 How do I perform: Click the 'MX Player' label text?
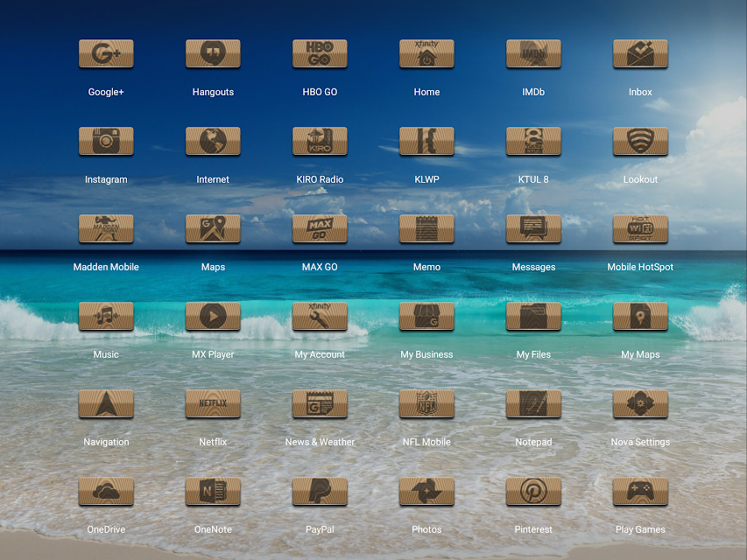click(213, 354)
